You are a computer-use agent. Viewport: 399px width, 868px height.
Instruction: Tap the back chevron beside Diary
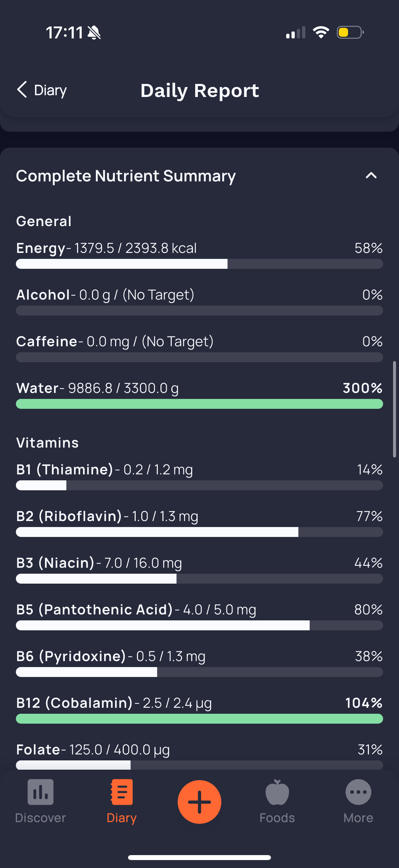point(22,90)
